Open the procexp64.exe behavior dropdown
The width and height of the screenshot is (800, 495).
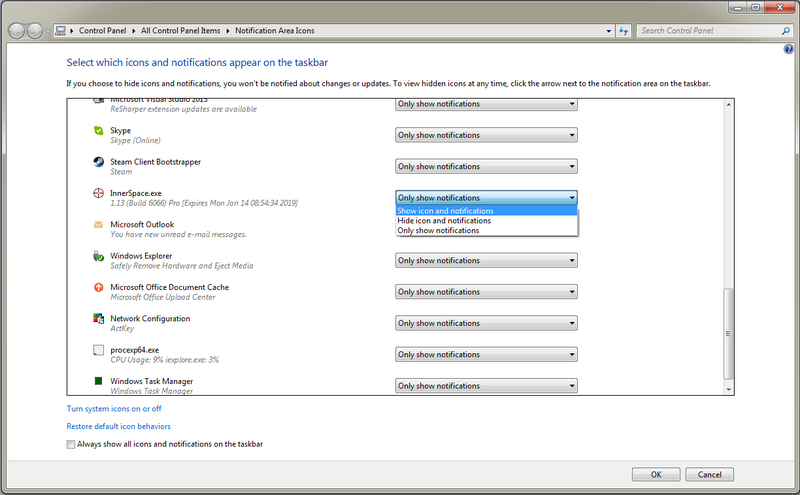(486, 354)
